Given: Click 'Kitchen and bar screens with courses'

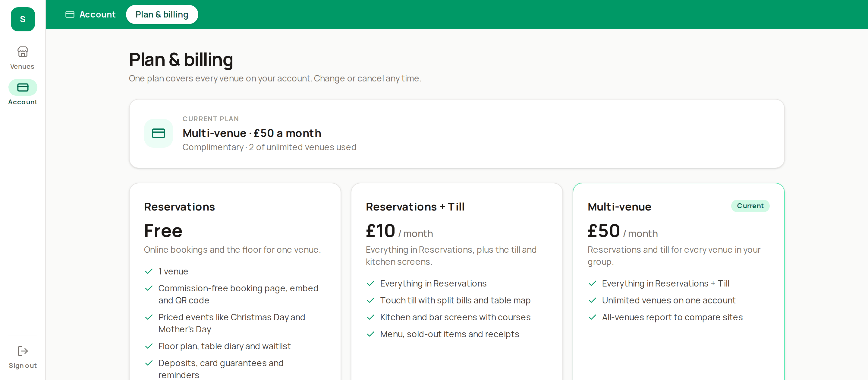Looking at the screenshot, I should tap(455, 317).
